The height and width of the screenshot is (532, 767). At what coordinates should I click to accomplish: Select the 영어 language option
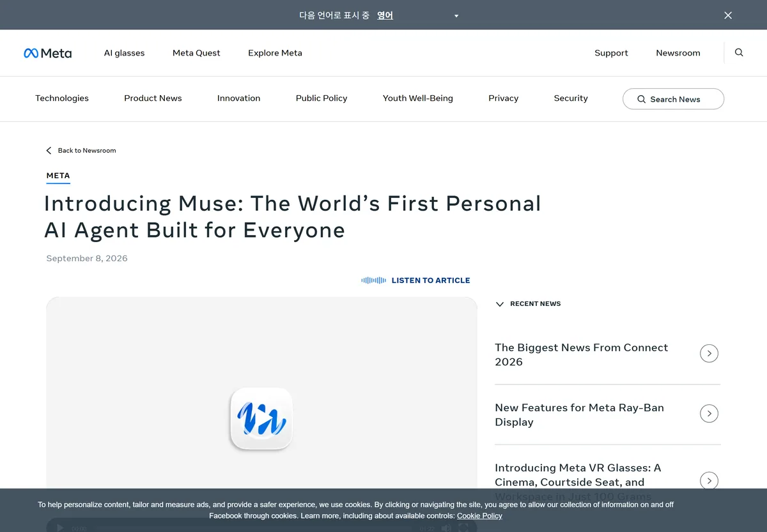[385, 15]
